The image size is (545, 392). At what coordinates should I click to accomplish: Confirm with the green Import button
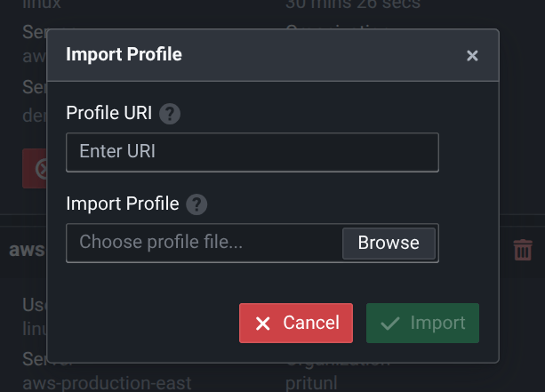[x=422, y=324]
